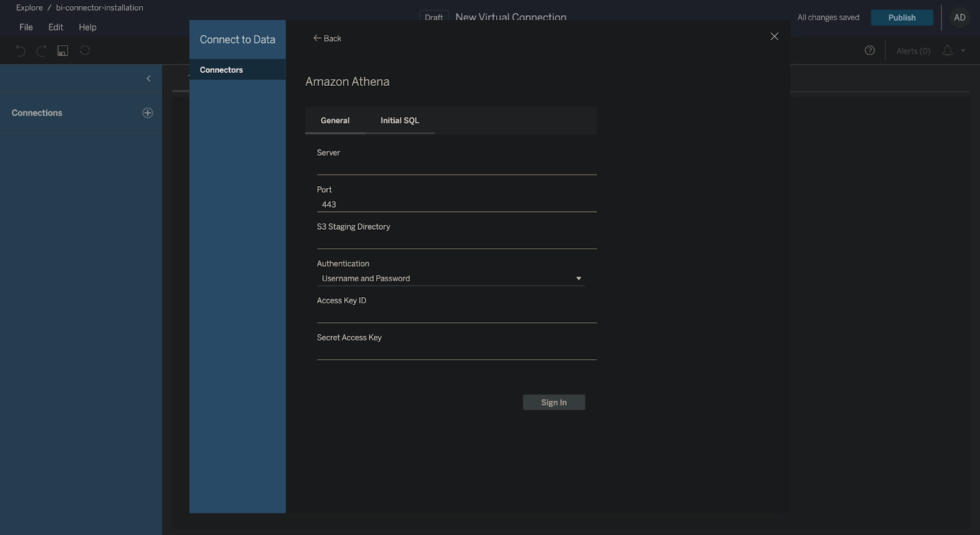The image size is (980, 535).
Task: Click the undo arrow icon
Action: tap(20, 51)
